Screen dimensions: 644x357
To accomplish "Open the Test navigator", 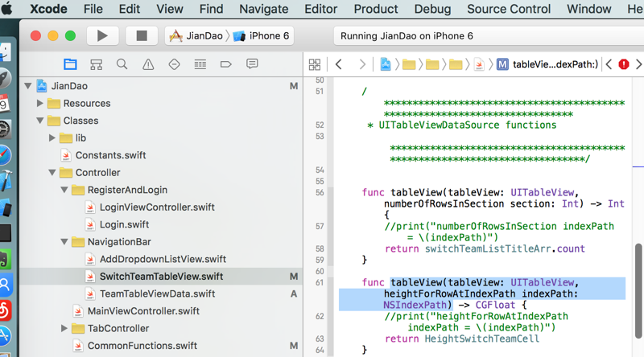I will tap(174, 64).
